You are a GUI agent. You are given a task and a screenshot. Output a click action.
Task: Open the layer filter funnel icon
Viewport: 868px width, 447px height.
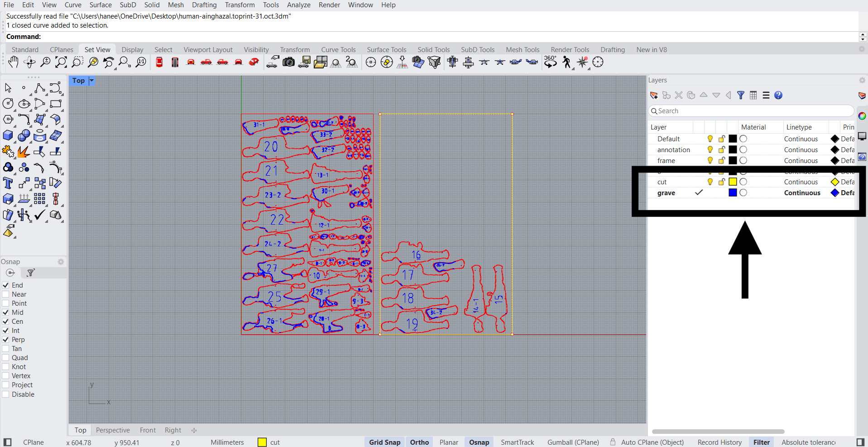741,95
